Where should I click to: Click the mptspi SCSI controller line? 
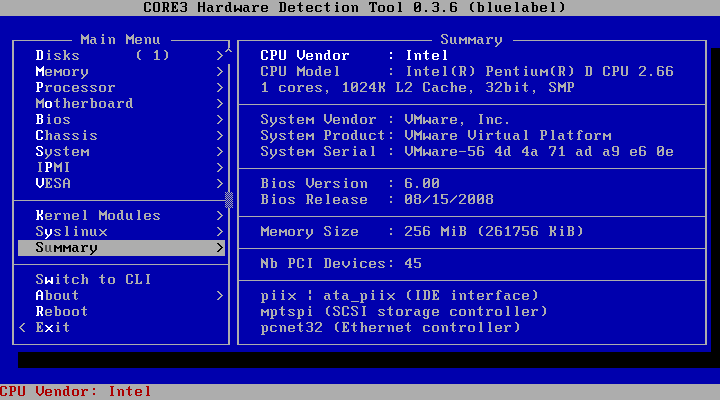(404, 312)
